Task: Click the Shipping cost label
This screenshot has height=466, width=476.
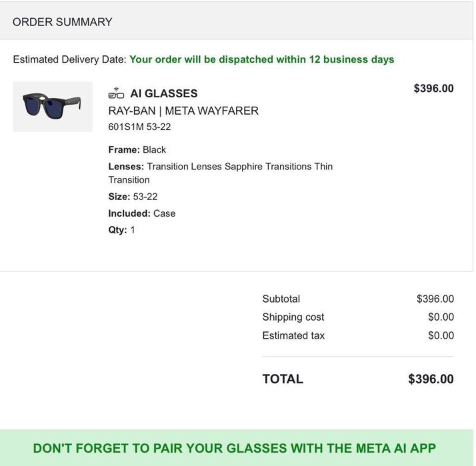Action: (293, 317)
